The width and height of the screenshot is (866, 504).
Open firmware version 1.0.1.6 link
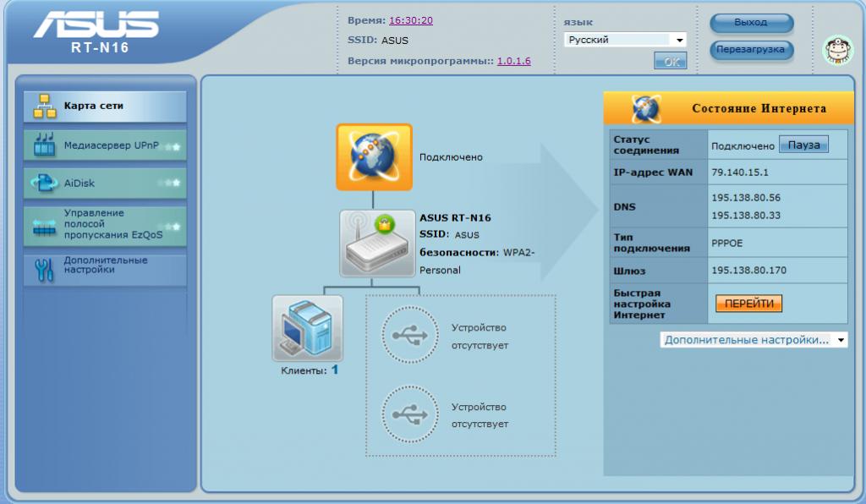pyautogui.click(x=513, y=61)
